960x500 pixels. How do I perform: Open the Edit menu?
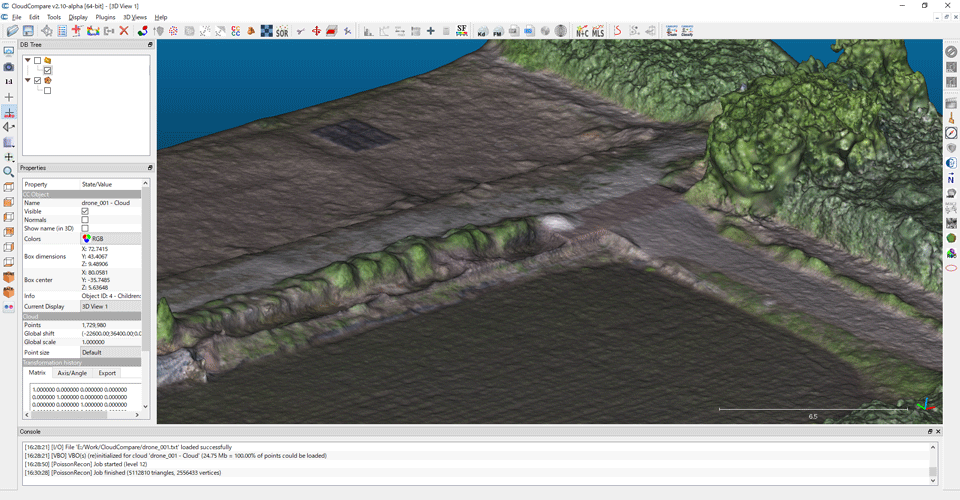[x=34, y=17]
